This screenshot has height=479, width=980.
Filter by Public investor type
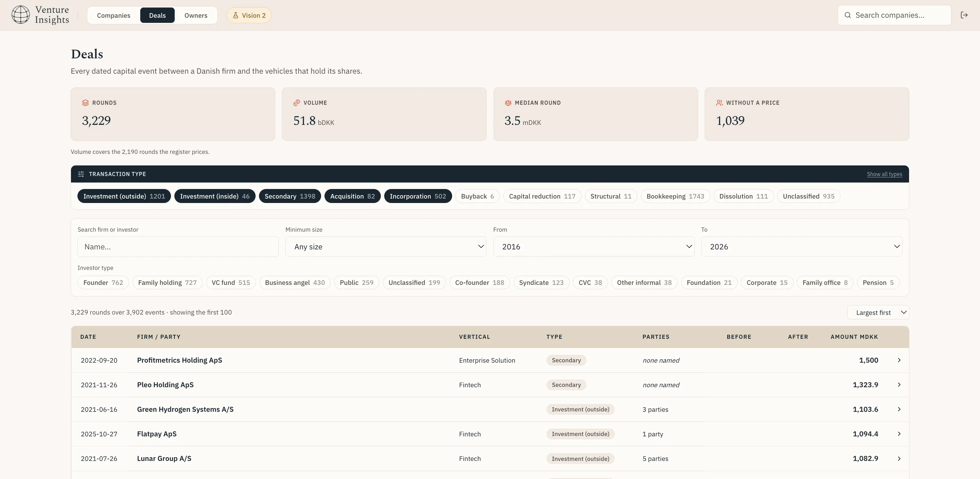357,282
